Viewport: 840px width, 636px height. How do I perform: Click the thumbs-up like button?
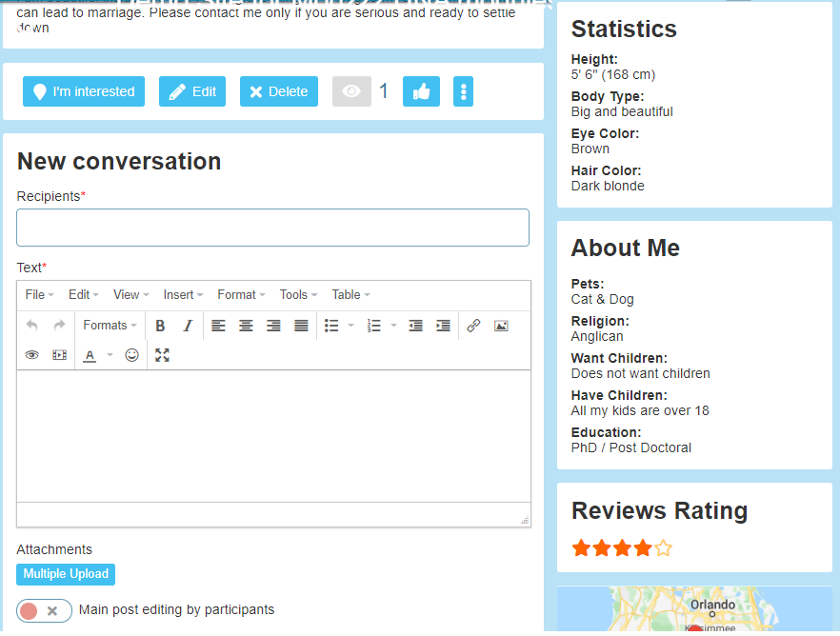click(421, 91)
